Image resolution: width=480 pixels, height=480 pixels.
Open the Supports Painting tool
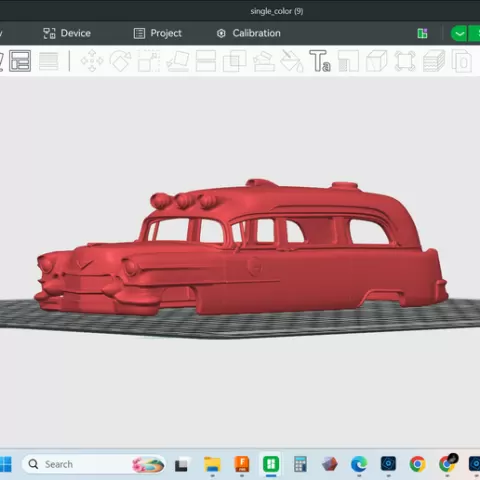pyautogui.click(x=264, y=61)
